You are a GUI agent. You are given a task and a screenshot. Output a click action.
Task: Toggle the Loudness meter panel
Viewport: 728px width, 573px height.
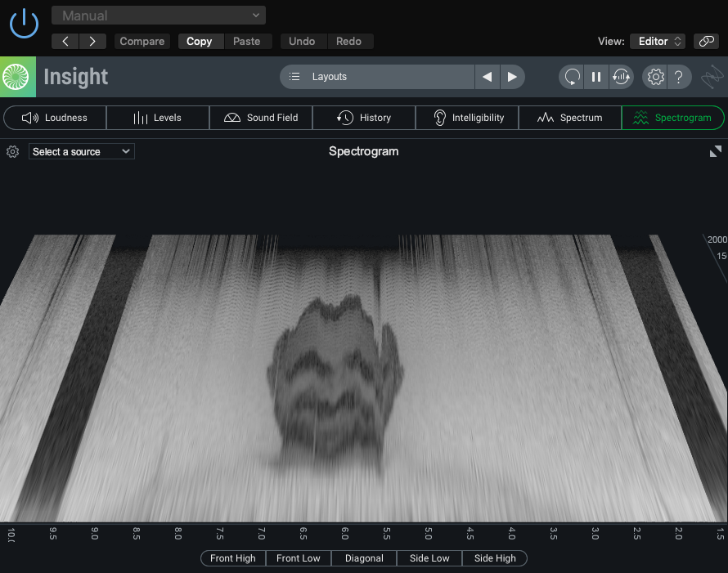(55, 118)
